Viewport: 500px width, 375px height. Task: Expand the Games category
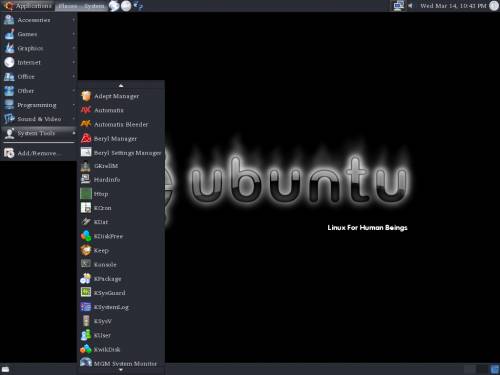[39, 34]
